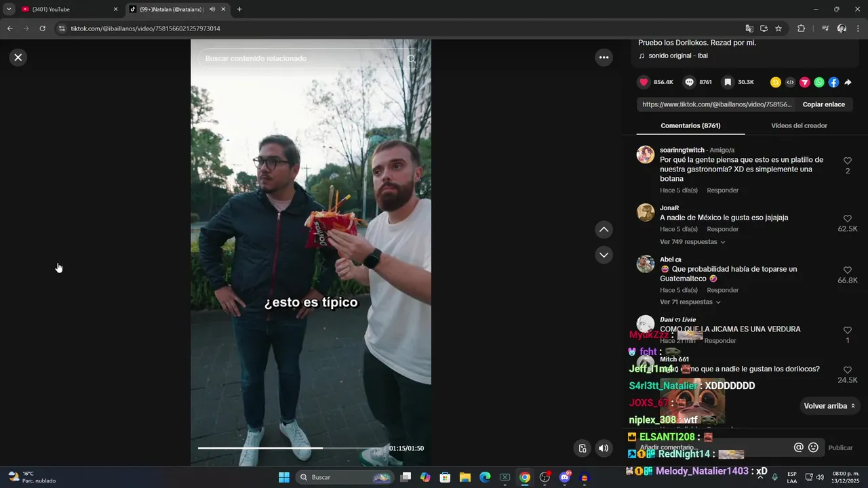This screenshot has width=868, height=488.
Task: Toggle the auto-scroll icon beside volume
Action: pyautogui.click(x=583, y=448)
